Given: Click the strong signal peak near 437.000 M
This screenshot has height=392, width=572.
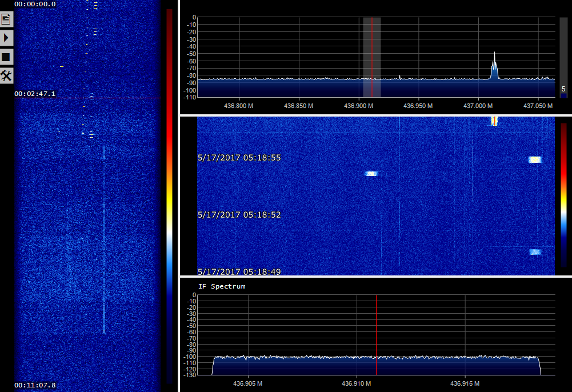Looking at the screenshot, I should coord(494,66).
